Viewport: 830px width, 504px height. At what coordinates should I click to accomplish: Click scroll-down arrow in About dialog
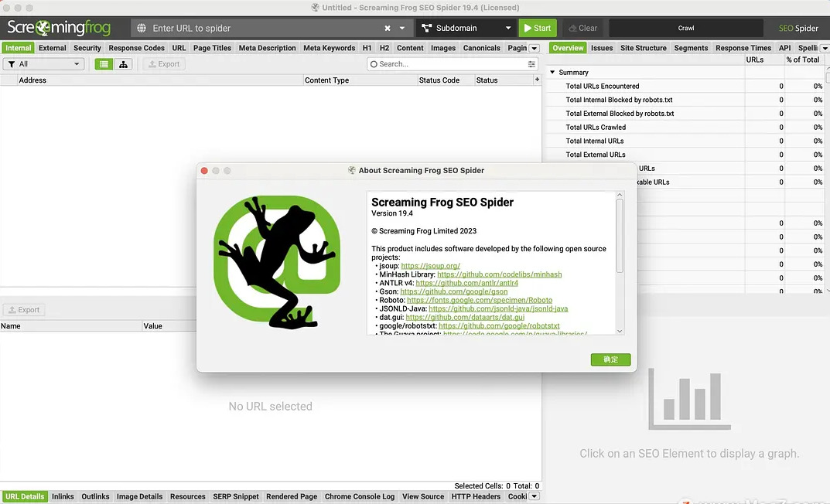pyautogui.click(x=620, y=331)
